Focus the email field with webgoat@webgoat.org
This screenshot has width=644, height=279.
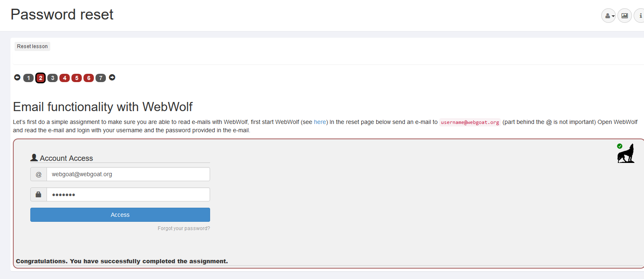click(x=128, y=174)
